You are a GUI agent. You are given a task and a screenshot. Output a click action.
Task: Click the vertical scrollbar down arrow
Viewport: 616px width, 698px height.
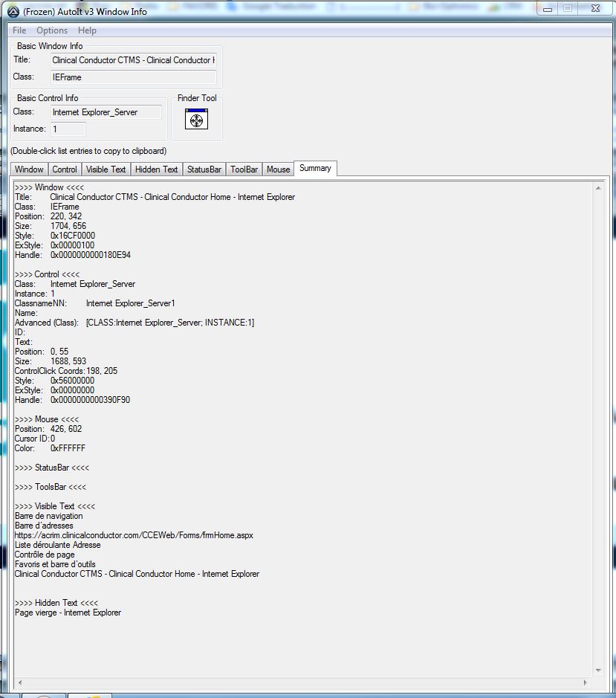(x=598, y=670)
